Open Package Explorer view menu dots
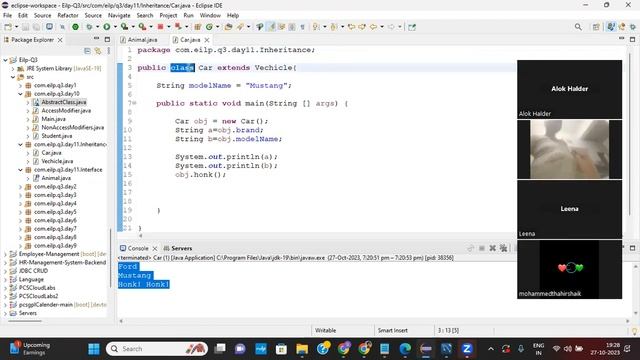Image resolution: width=640 pixels, height=360 pixels. 109,51
